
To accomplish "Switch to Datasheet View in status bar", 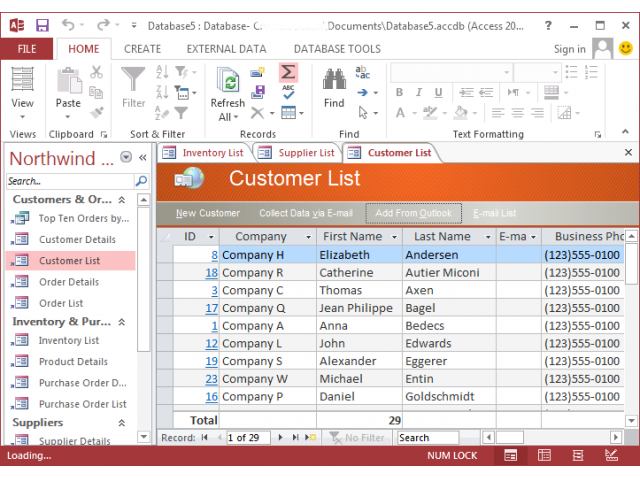I will 544,456.
